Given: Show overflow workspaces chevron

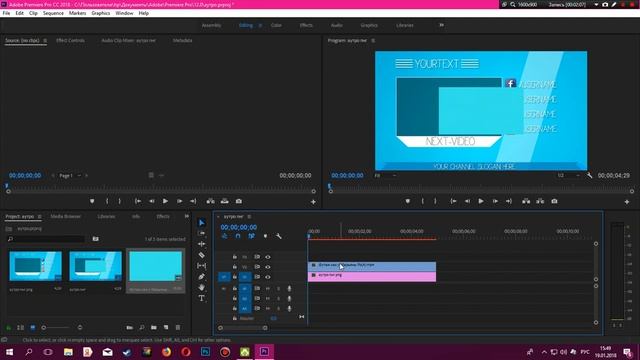Looking at the screenshot, I should [441, 25].
